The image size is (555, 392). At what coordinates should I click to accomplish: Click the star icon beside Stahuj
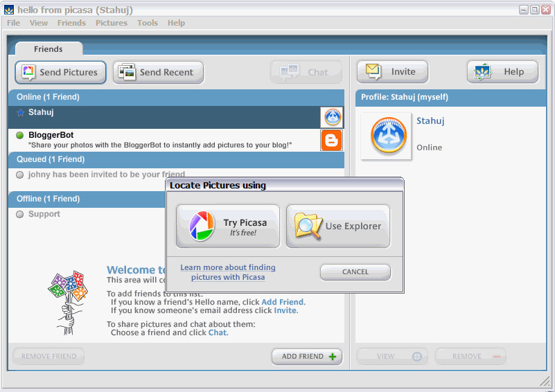click(x=21, y=112)
